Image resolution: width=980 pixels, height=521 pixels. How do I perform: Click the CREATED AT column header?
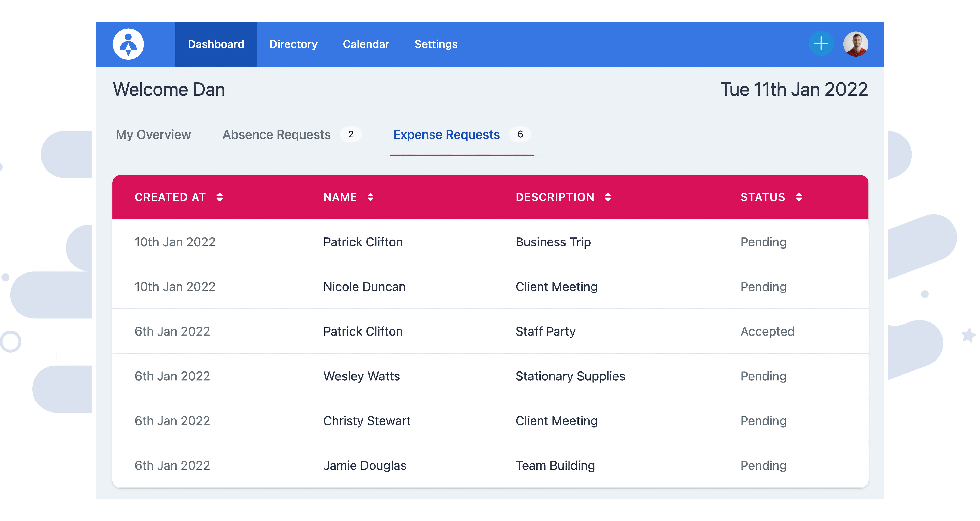point(170,197)
